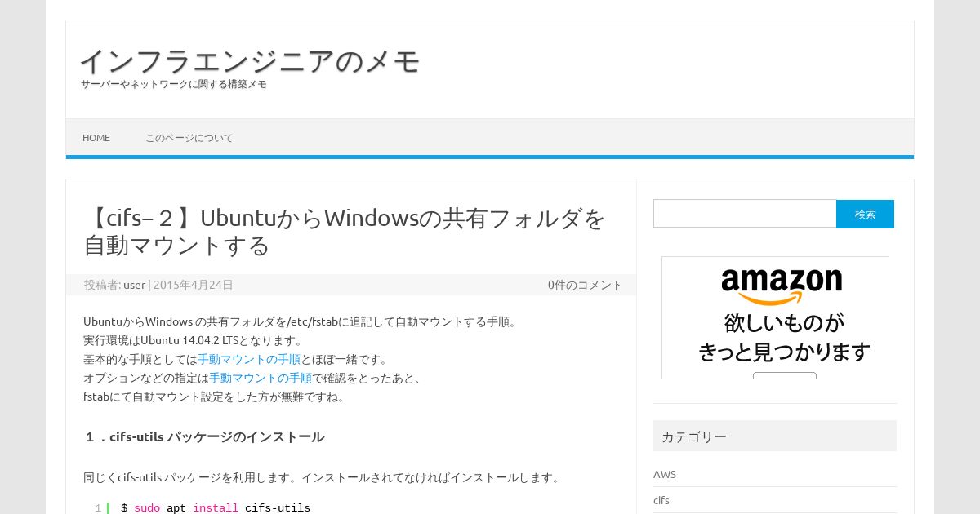Open the site title インフラエンジニアのメモ
The image size is (980, 514).
250,61
